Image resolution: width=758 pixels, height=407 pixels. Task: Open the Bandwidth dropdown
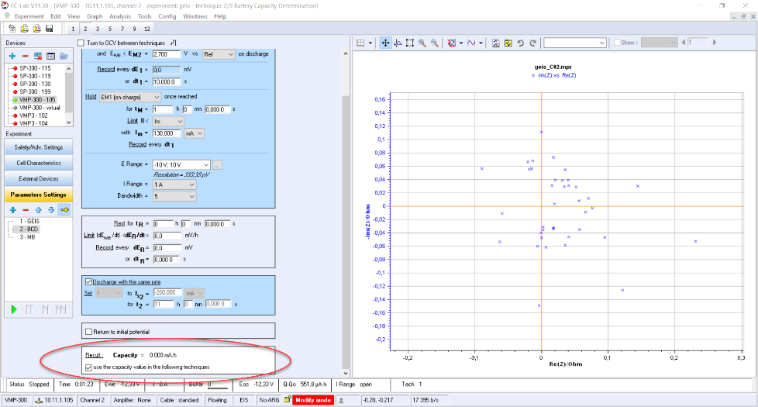coord(174,196)
